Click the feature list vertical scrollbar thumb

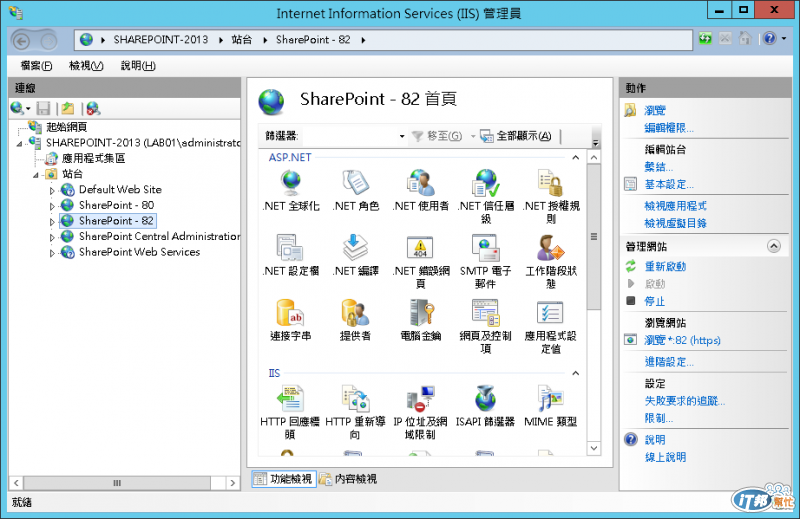pyautogui.click(x=594, y=237)
